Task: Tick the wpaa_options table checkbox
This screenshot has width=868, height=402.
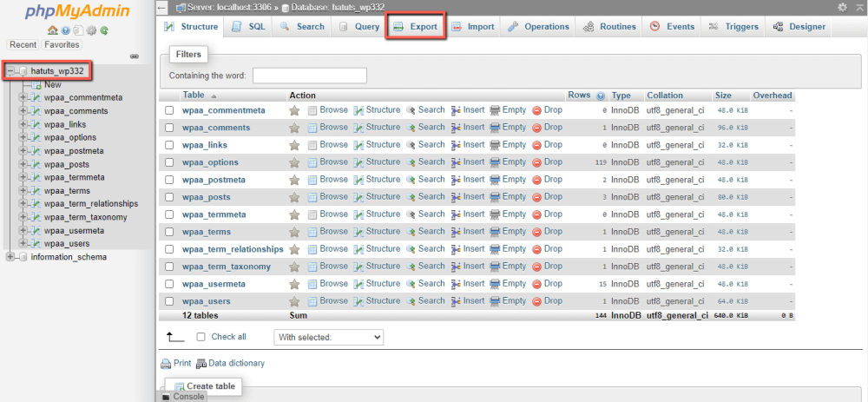Action: click(x=170, y=162)
